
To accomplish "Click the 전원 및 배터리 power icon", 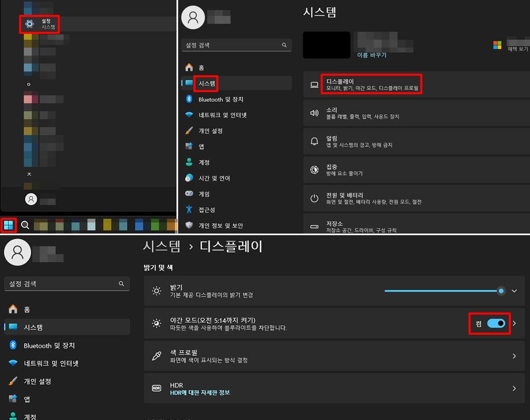I will 314,199.
